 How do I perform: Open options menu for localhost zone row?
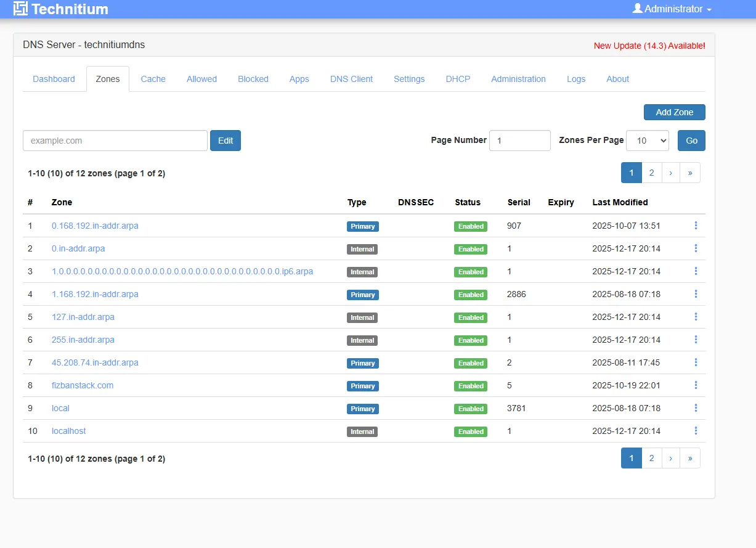(696, 431)
